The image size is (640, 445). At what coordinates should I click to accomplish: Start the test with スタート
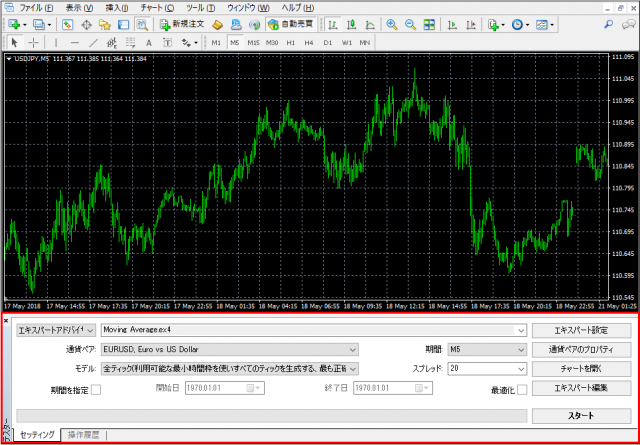click(x=582, y=416)
